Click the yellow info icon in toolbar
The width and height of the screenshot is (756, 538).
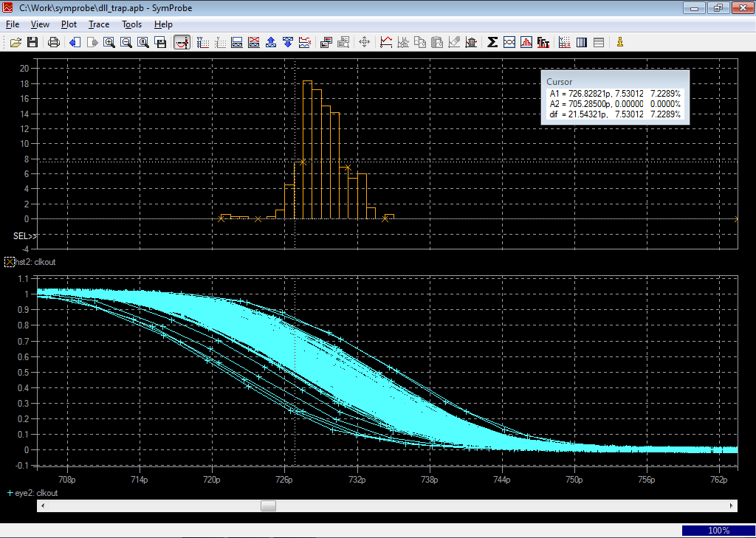point(619,42)
